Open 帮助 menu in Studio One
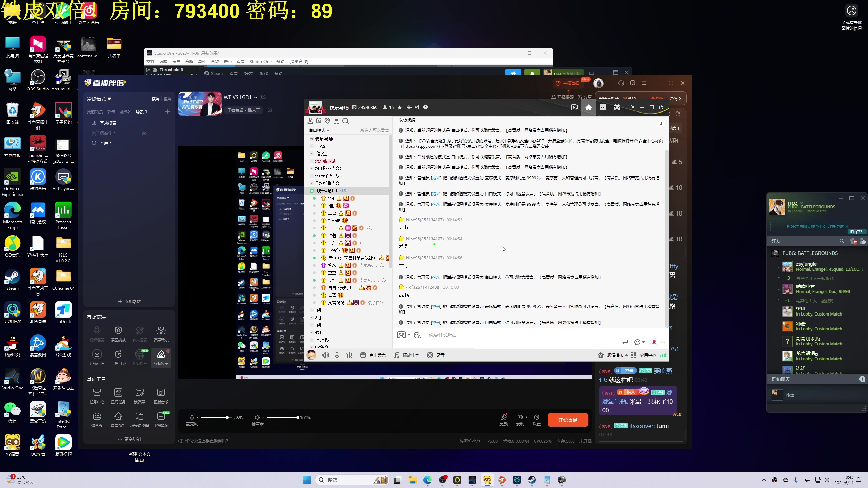868x488 pixels. (280, 61)
